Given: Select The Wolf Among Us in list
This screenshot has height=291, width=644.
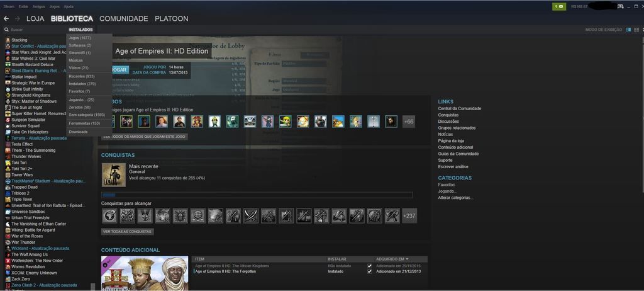Looking at the screenshot, I should (x=29, y=254).
